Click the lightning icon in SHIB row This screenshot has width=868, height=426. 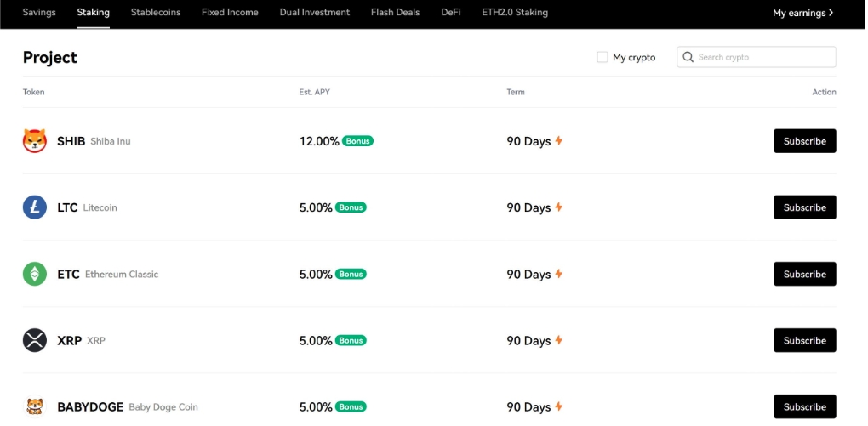pos(558,140)
